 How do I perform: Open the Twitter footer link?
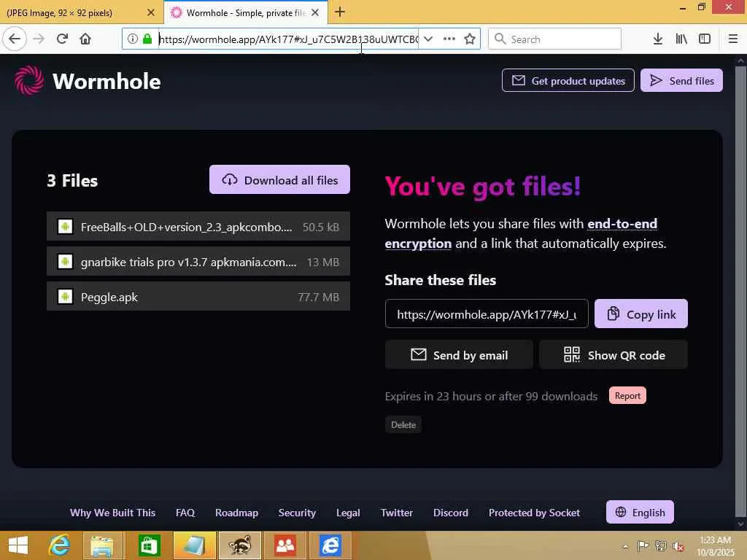pos(396,513)
